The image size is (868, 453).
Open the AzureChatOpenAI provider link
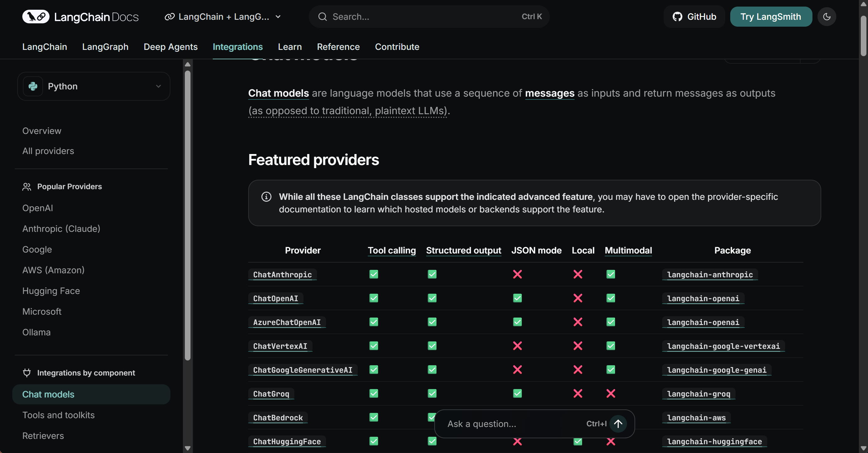pyautogui.click(x=287, y=322)
